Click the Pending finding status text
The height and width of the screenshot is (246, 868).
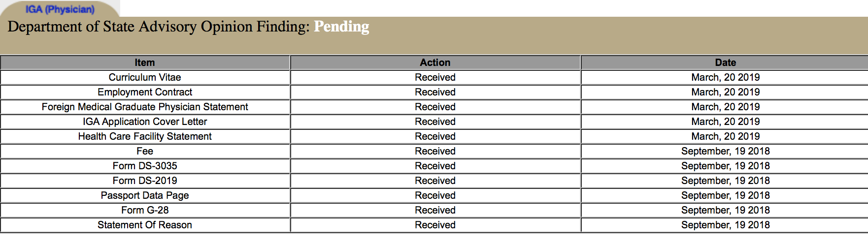click(x=341, y=26)
